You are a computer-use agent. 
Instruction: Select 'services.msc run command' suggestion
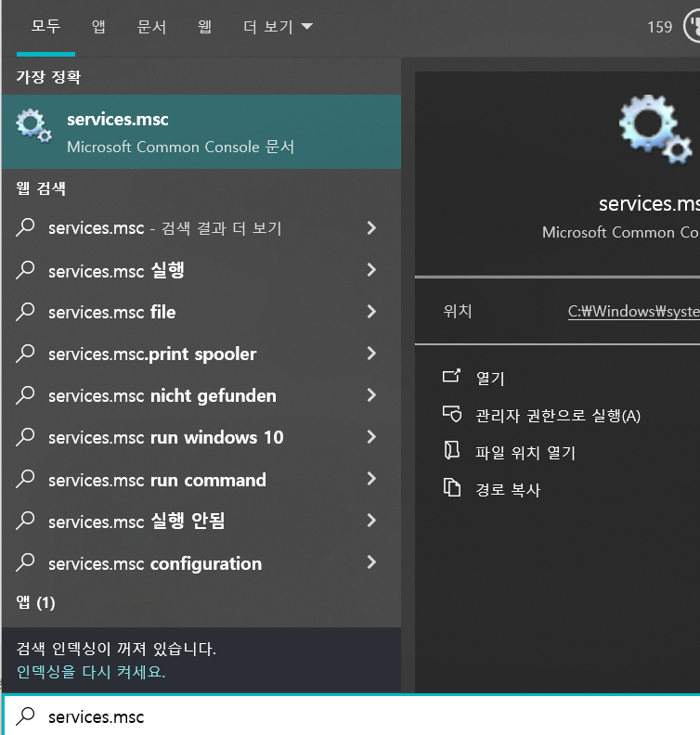201,479
